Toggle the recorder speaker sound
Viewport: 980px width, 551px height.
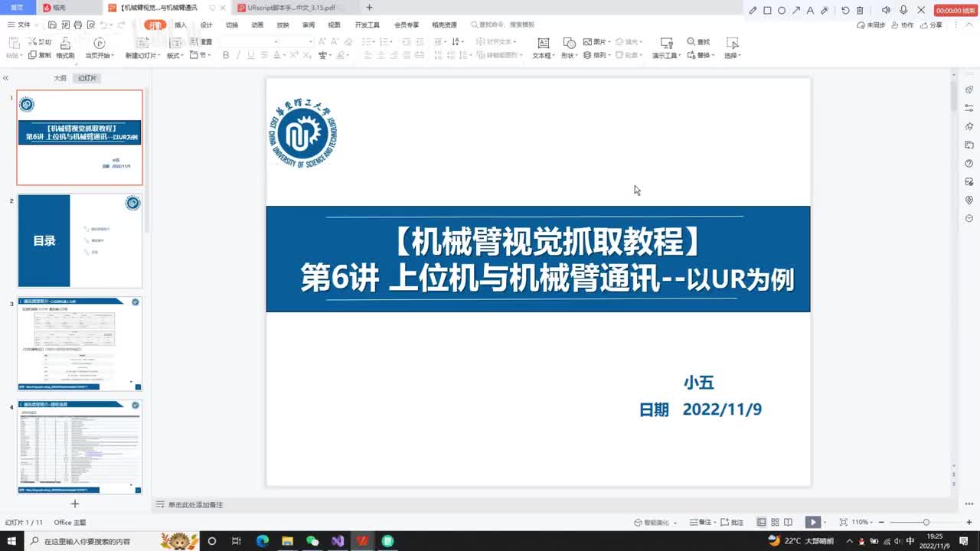click(886, 10)
